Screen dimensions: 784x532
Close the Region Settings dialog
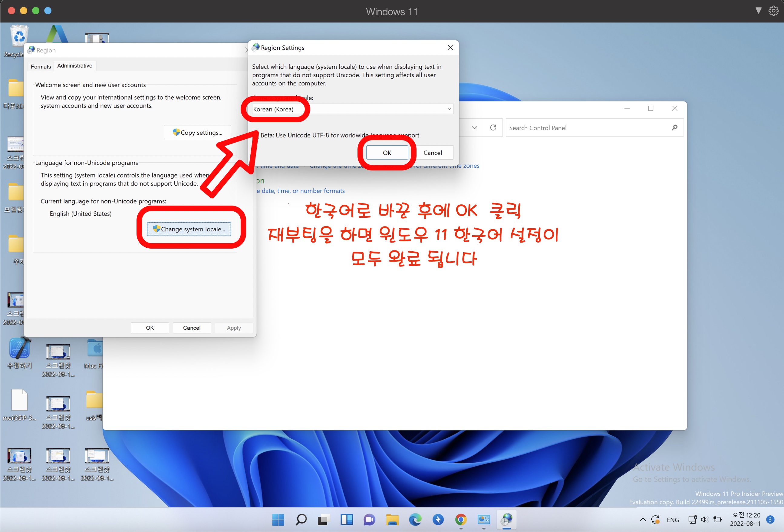click(x=450, y=48)
